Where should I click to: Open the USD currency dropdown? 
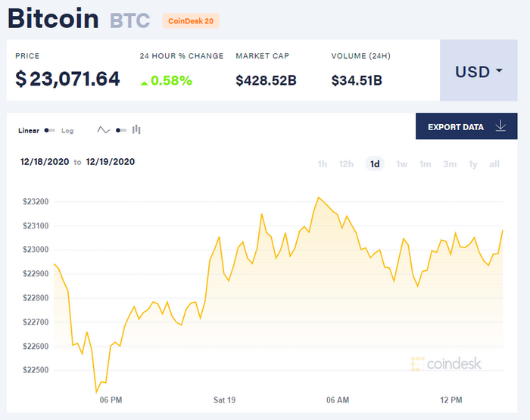point(479,71)
